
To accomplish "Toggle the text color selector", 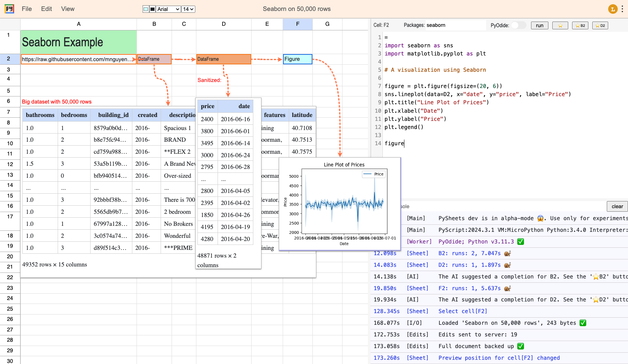I will [x=152, y=9].
